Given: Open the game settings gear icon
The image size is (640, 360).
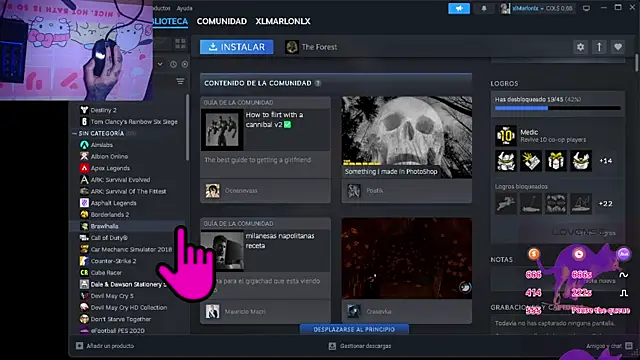Looking at the screenshot, I should pyautogui.click(x=580, y=47).
